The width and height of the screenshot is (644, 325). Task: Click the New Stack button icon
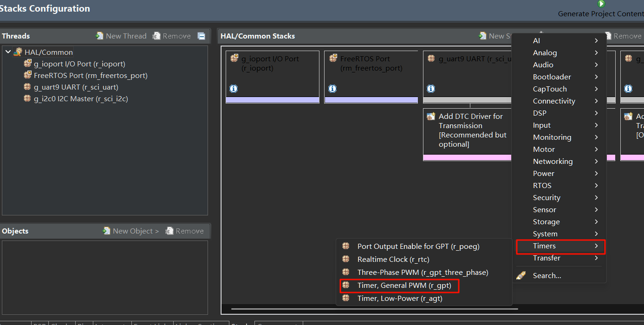click(483, 36)
